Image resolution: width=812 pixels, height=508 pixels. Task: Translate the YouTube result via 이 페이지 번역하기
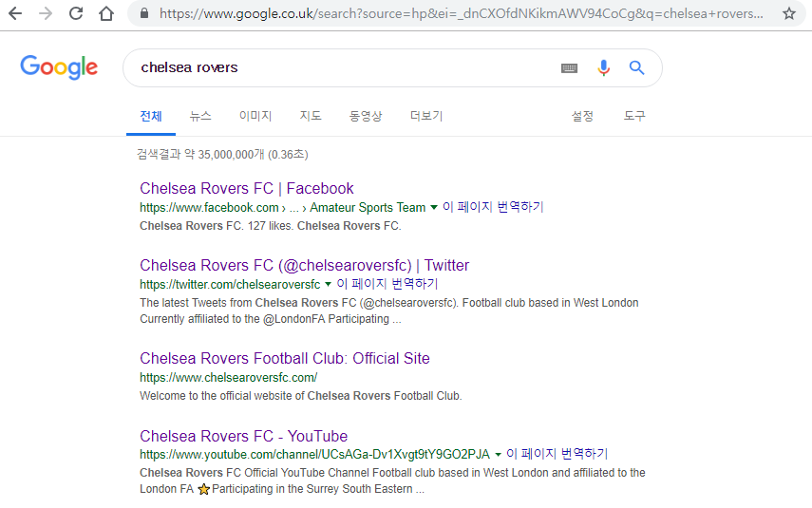coord(557,454)
